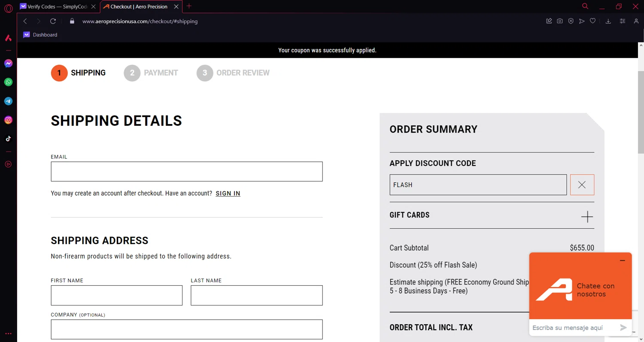644x342 pixels.
Task: Take a snapshot with camera icon
Action: point(560,21)
